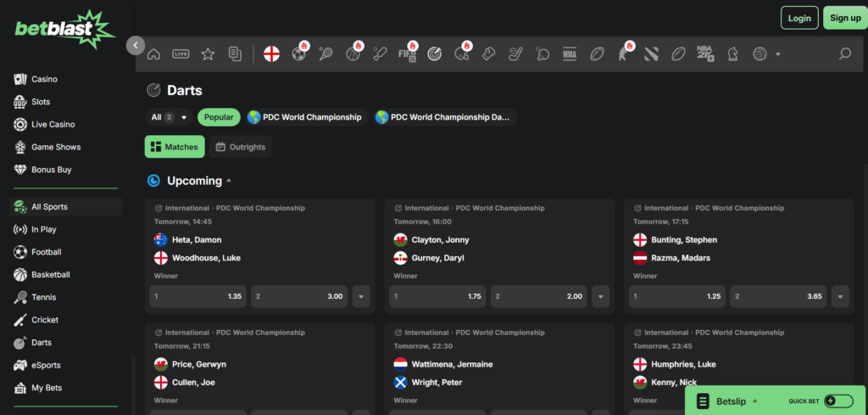Expand more markets for Heta vs Woodhouse
Image resolution: width=868 pixels, height=415 pixels.
361,296
